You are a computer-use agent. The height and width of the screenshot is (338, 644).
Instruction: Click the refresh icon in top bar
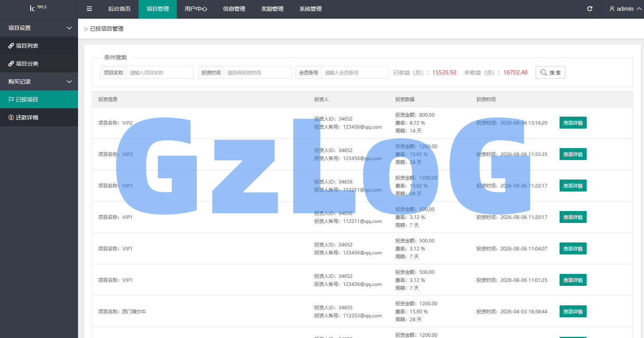[x=590, y=9]
